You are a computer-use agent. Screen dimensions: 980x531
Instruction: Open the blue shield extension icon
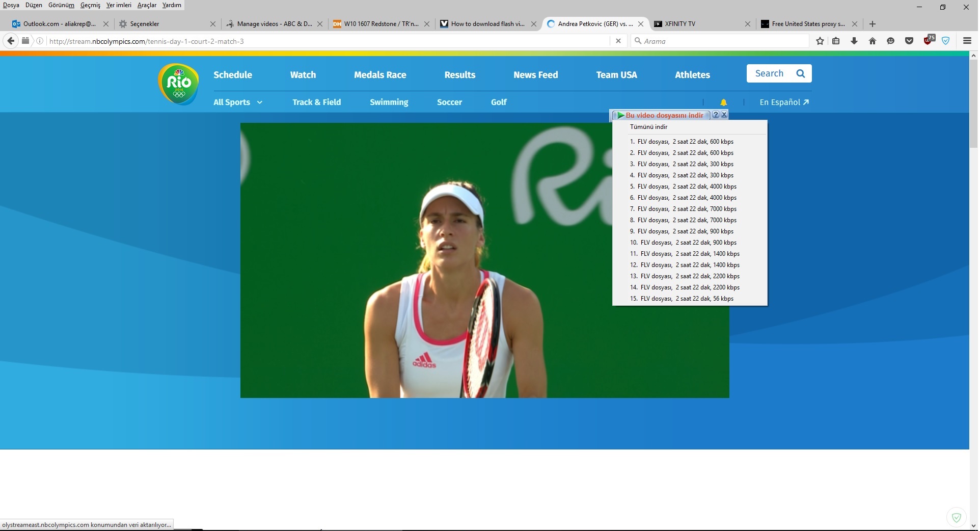point(945,41)
